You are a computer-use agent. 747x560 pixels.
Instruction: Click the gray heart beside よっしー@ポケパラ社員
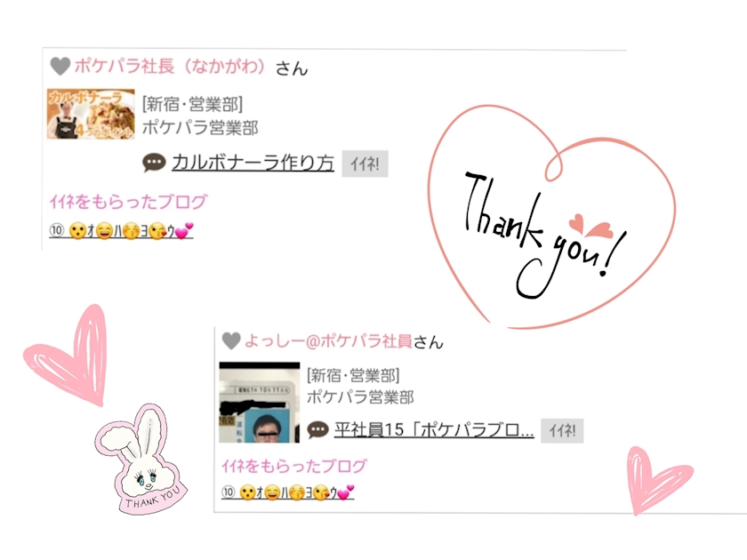tap(231, 341)
